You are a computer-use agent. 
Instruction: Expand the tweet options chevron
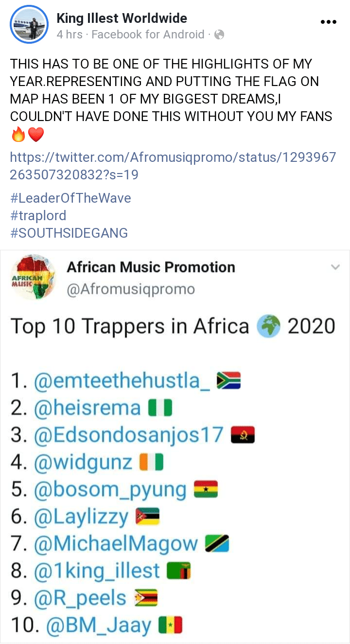click(335, 267)
